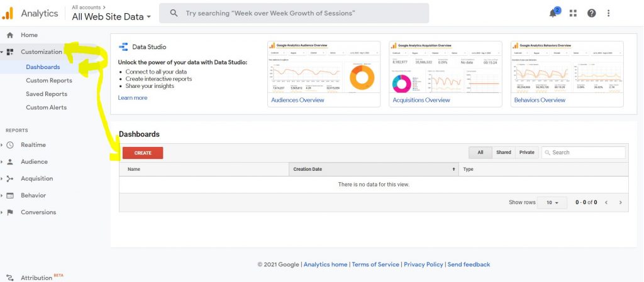The image size is (644, 282).
Task: Open the Acquisition Overview report thumbnail
Action: pyautogui.click(x=445, y=68)
